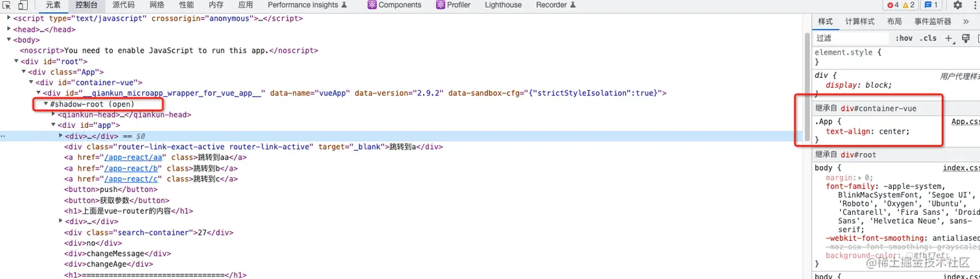The width and height of the screenshot is (980, 279).
Task: Open DevTools settings gear
Action: click(957, 5)
